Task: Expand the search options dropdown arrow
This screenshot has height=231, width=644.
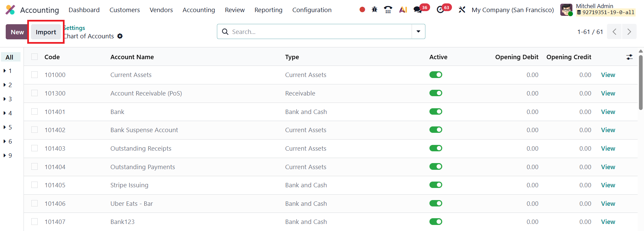Action: pos(418,32)
